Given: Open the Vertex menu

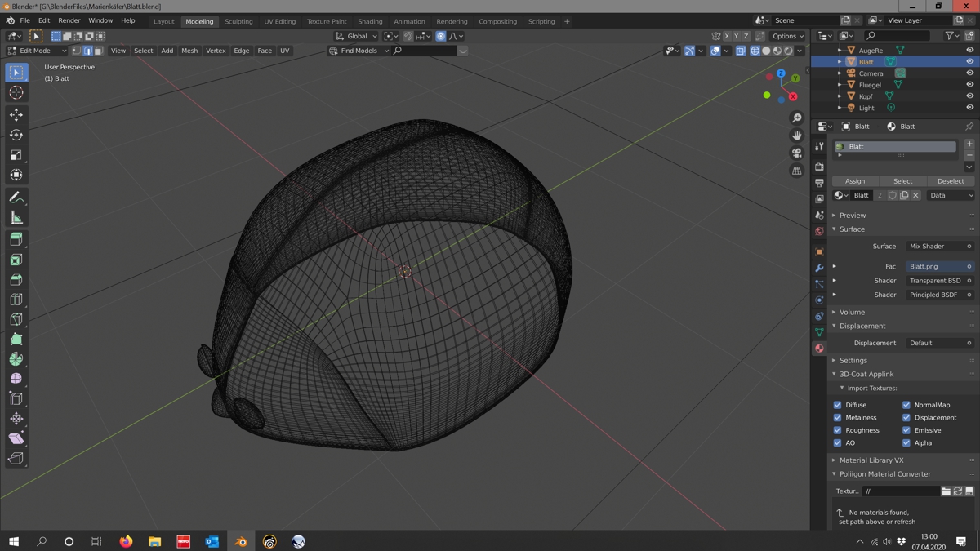Looking at the screenshot, I should click(x=216, y=51).
